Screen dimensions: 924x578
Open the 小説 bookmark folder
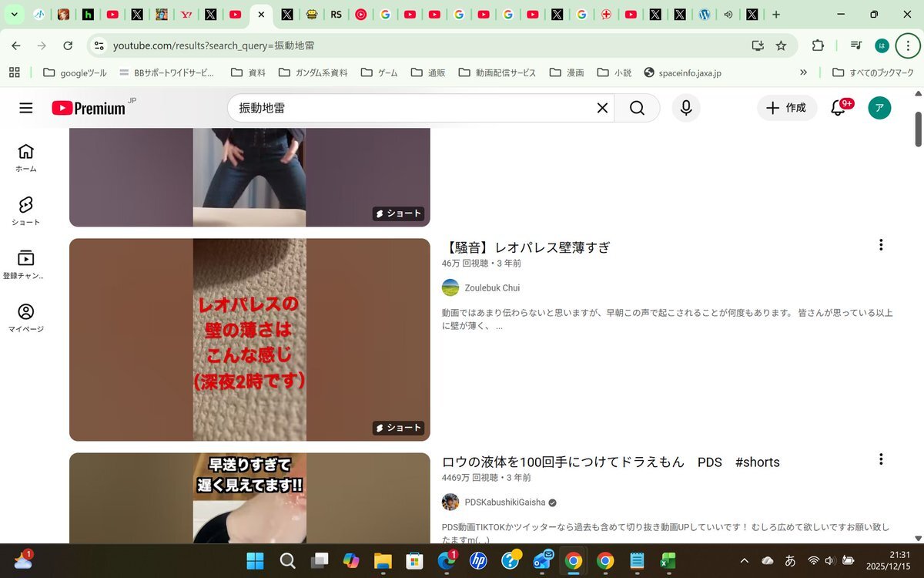click(614, 72)
